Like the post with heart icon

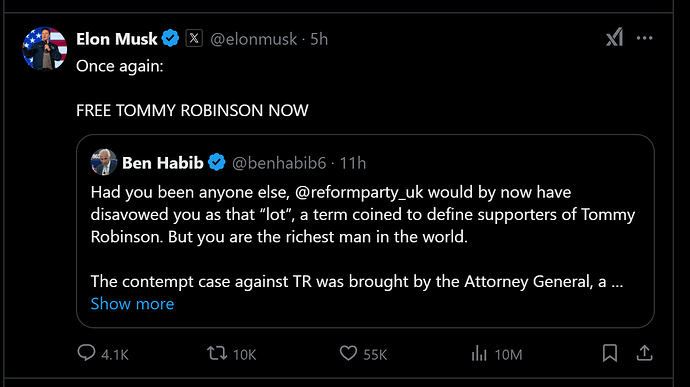349,353
